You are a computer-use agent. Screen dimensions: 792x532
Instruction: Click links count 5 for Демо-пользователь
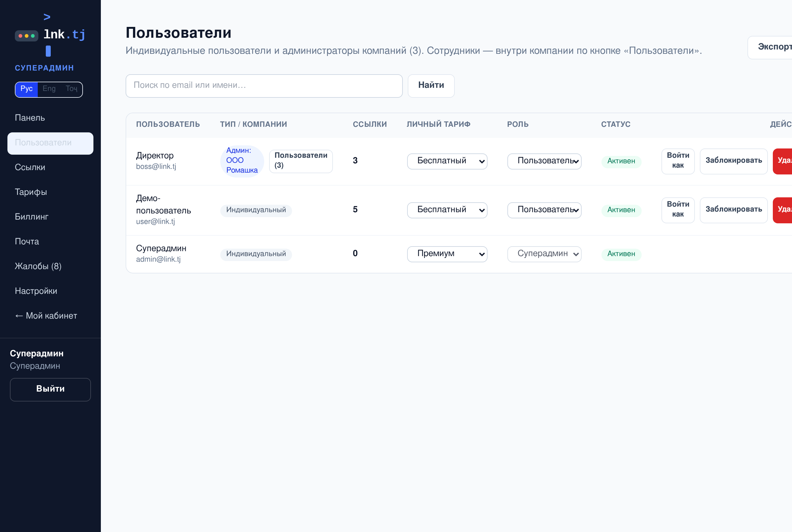click(x=355, y=209)
